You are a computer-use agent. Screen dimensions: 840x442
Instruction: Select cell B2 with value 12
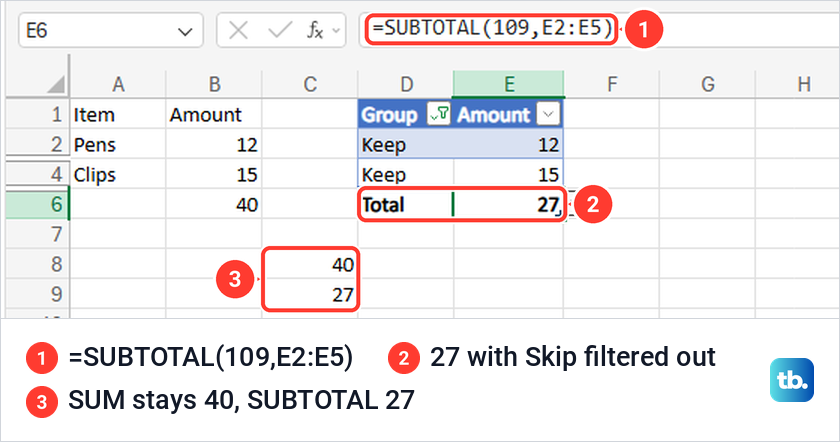214,144
